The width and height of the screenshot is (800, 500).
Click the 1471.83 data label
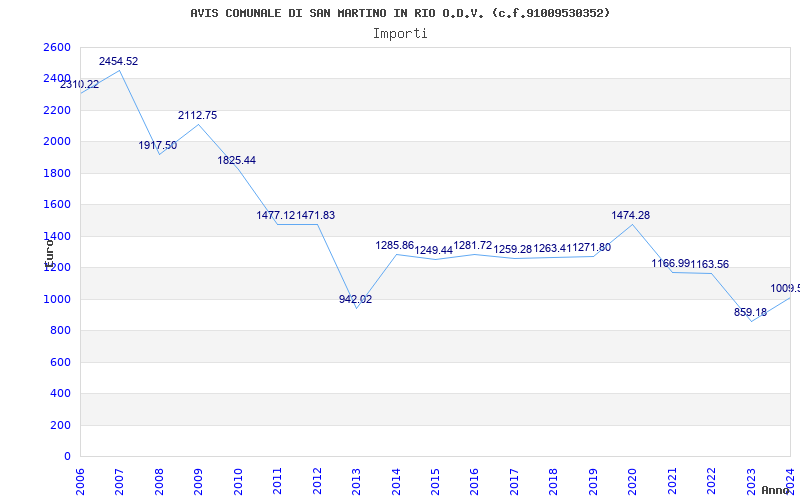(316, 215)
